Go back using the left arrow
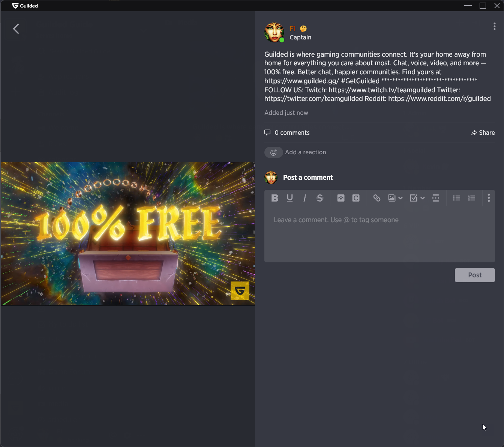 click(16, 29)
